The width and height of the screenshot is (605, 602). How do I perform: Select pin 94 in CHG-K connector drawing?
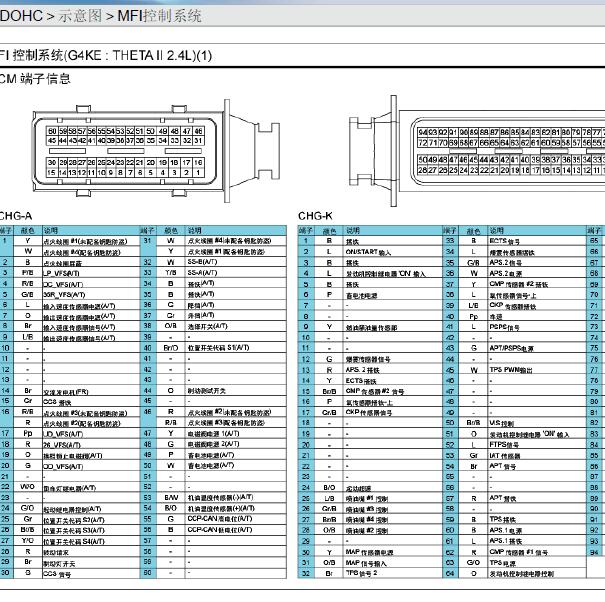coord(422,132)
